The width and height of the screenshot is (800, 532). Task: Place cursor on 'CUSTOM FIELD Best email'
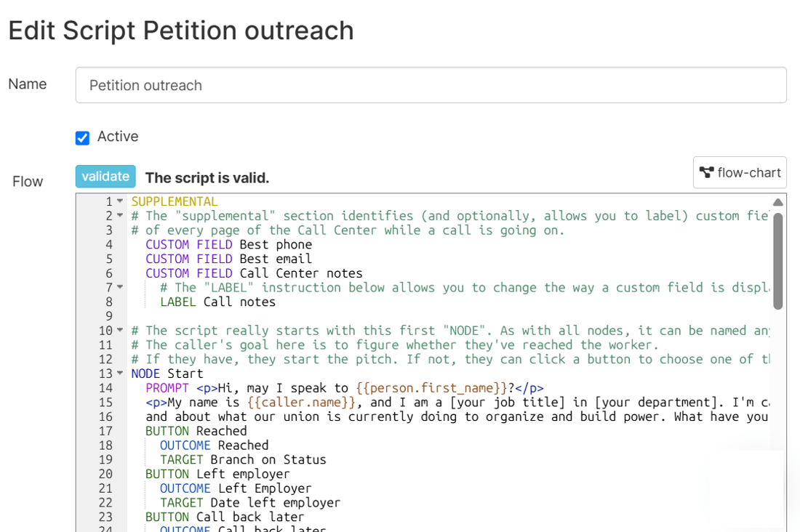tap(228, 259)
